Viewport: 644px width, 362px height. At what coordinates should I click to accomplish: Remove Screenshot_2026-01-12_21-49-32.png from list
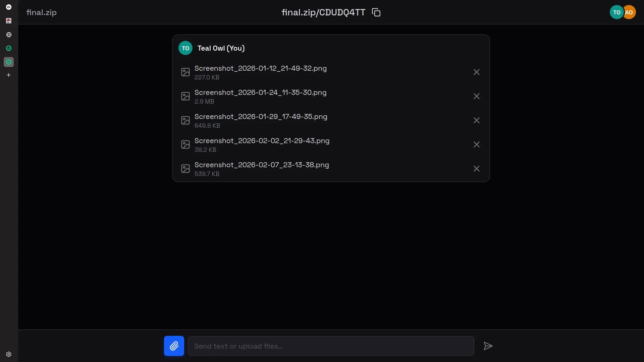point(476,72)
